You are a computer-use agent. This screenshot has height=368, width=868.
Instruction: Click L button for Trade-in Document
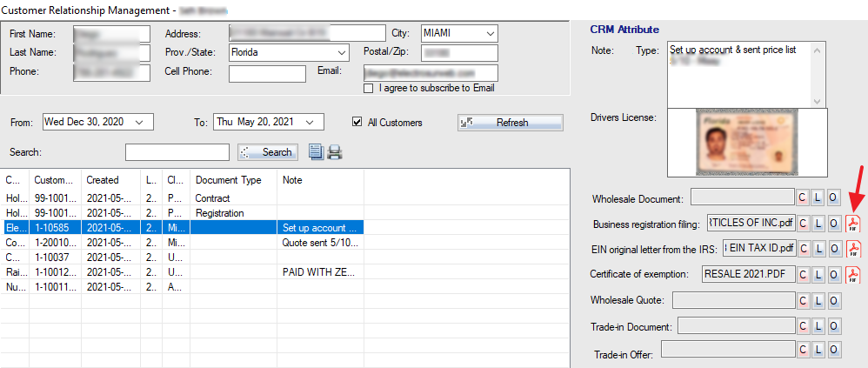(818, 326)
